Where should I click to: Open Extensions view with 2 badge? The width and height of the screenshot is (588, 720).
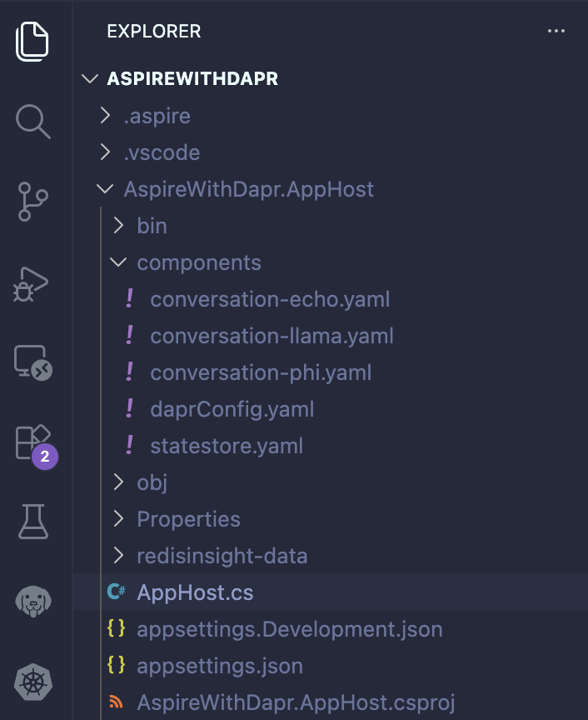point(33,442)
